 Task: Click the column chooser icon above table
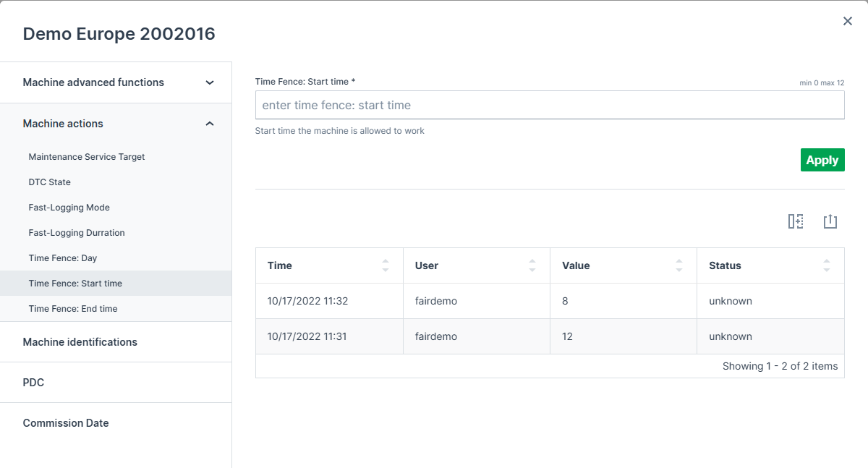(x=796, y=221)
